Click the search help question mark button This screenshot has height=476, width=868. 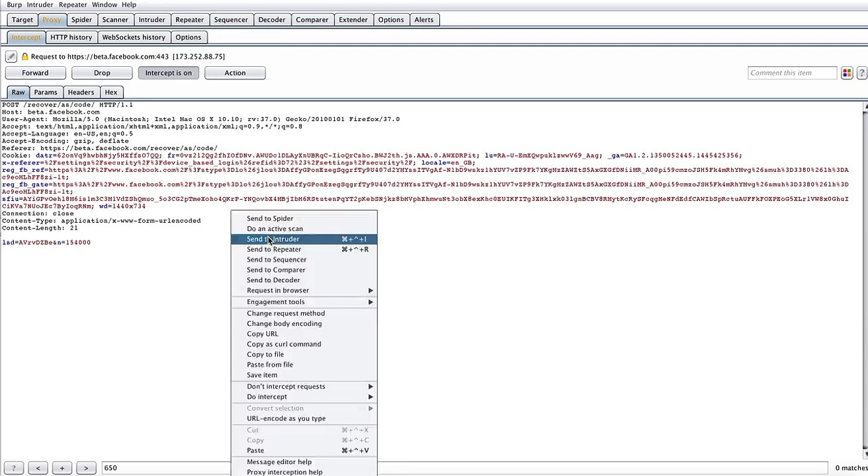pos(13,468)
